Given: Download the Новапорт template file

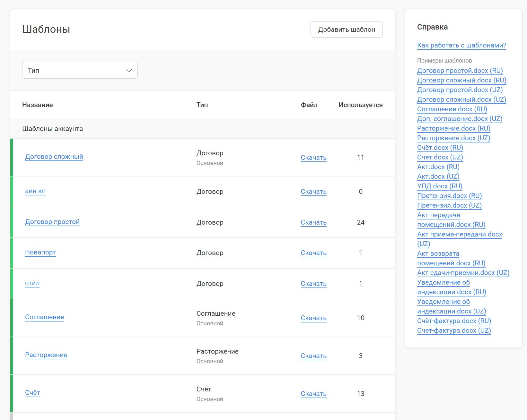Looking at the screenshot, I should (314, 253).
